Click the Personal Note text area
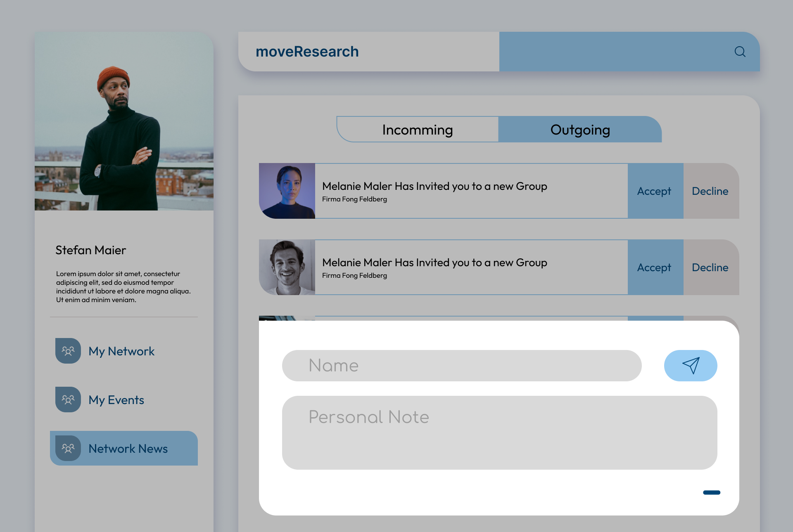 click(499, 433)
